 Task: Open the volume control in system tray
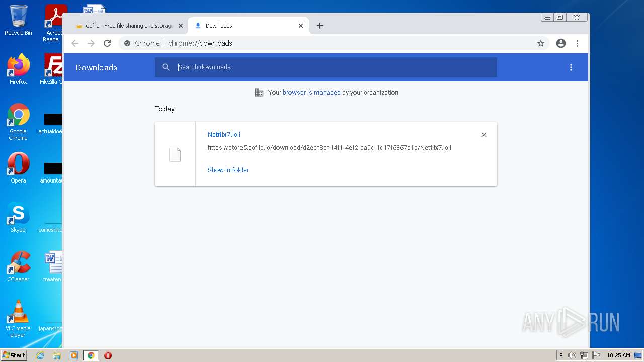pyautogui.click(x=572, y=355)
